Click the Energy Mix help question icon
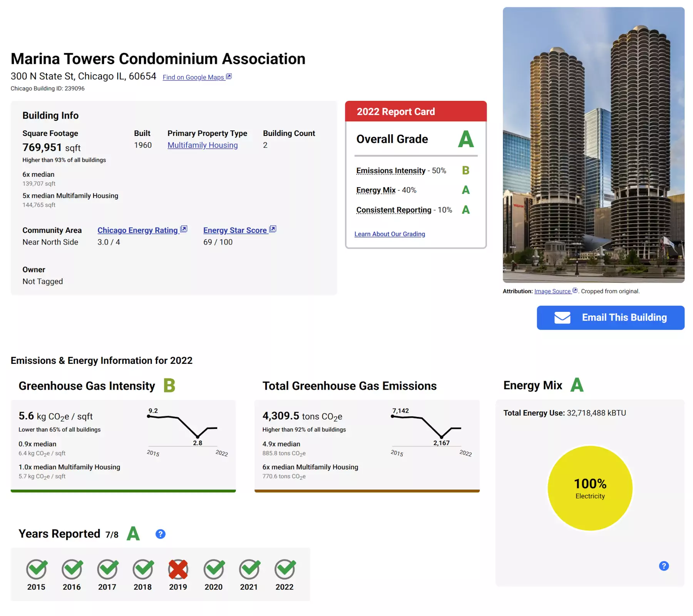693x616 pixels. pyautogui.click(x=664, y=566)
